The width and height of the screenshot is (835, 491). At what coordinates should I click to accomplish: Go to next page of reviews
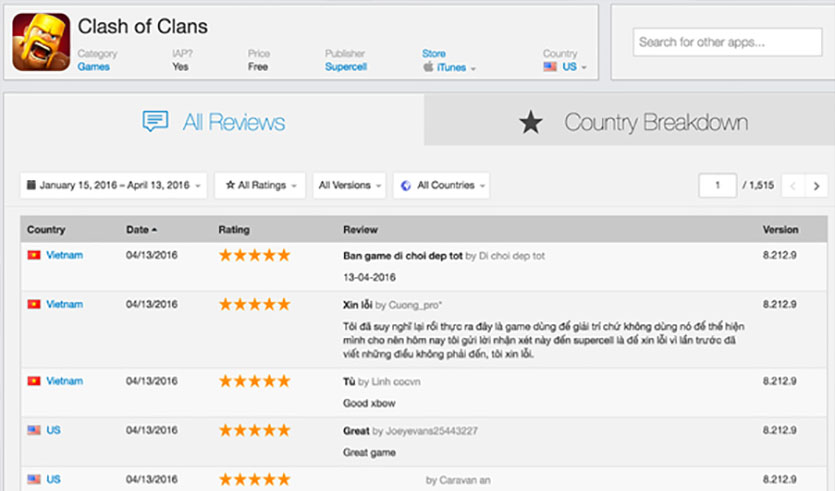pyautogui.click(x=816, y=186)
